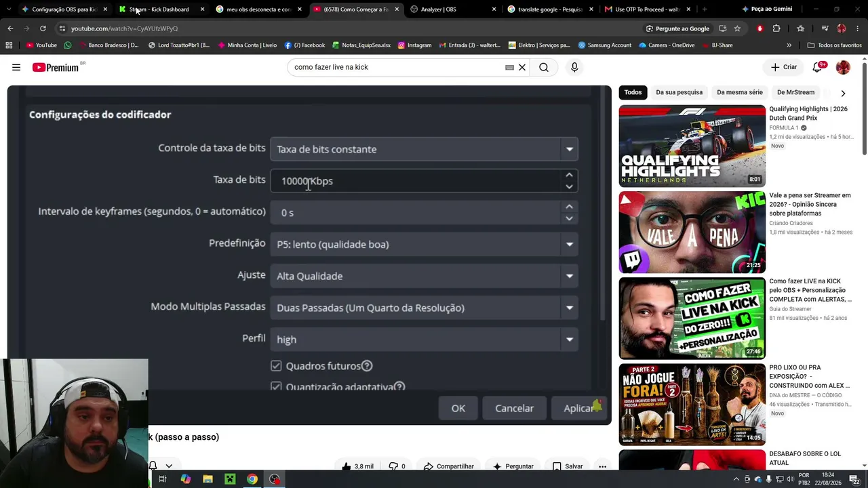Open the YouTube guide hamburger menu
The height and width of the screenshot is (488, 868).
16,67
